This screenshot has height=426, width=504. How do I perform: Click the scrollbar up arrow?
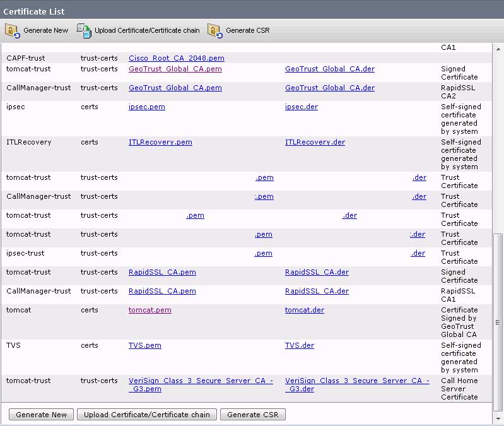[498, 49]
